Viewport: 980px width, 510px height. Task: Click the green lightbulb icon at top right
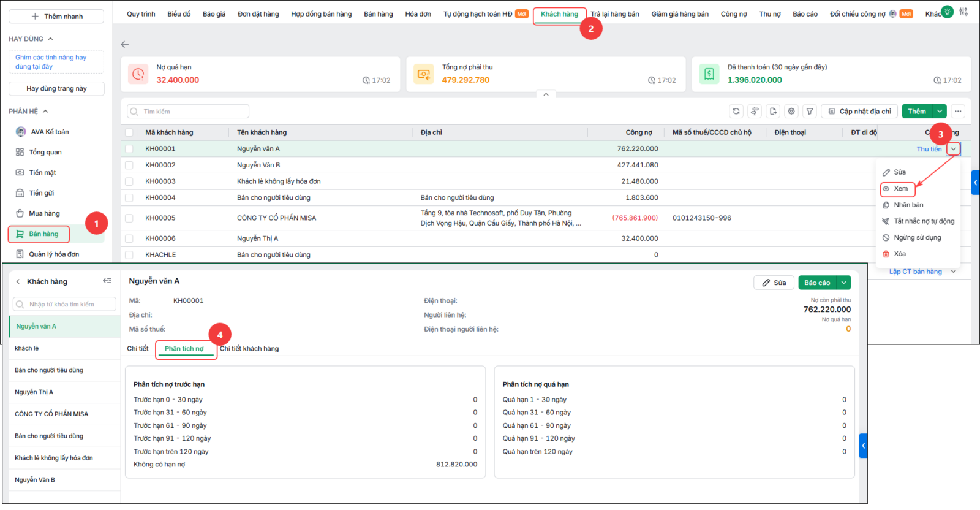pos(947,12)
